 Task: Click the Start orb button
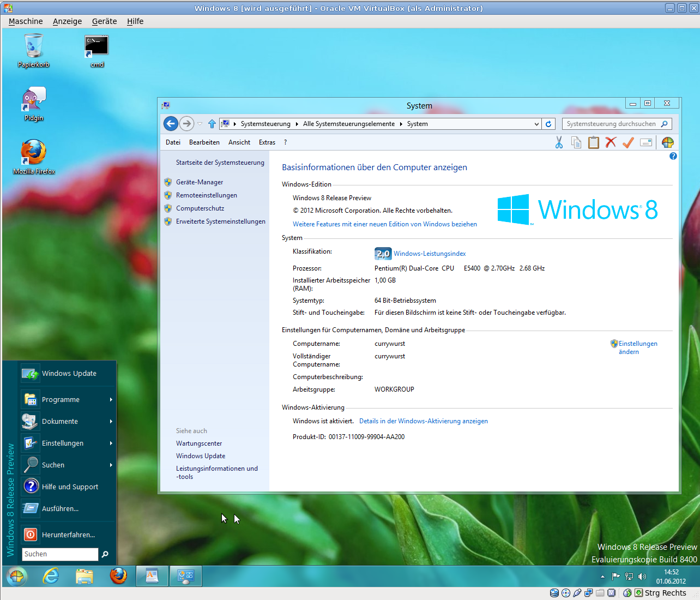pos(17,576)
